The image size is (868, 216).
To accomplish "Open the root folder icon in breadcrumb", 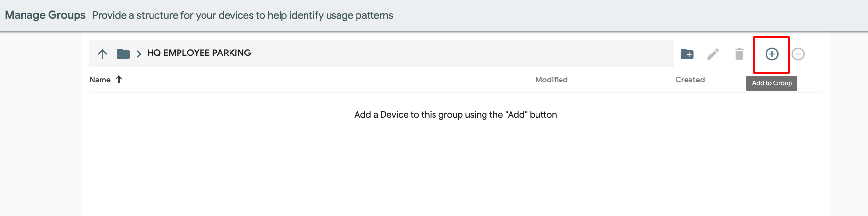I will [x=124, y=54].
